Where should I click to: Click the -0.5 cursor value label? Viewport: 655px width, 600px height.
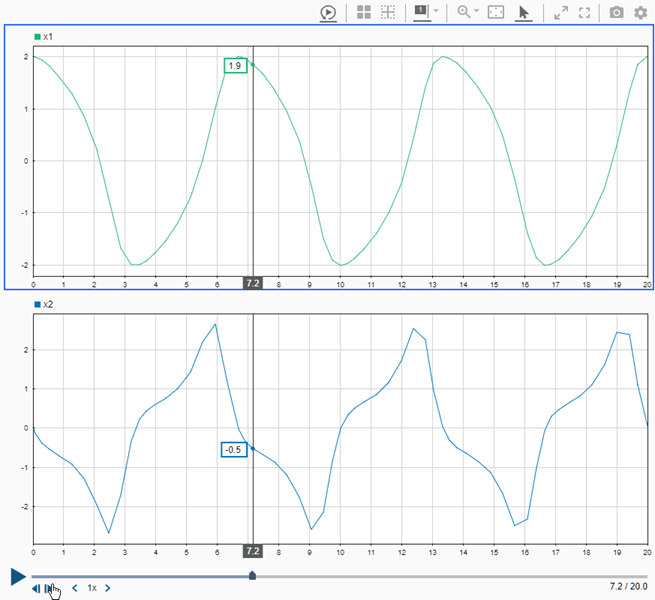pyautogui.click(x=234, y=450)
